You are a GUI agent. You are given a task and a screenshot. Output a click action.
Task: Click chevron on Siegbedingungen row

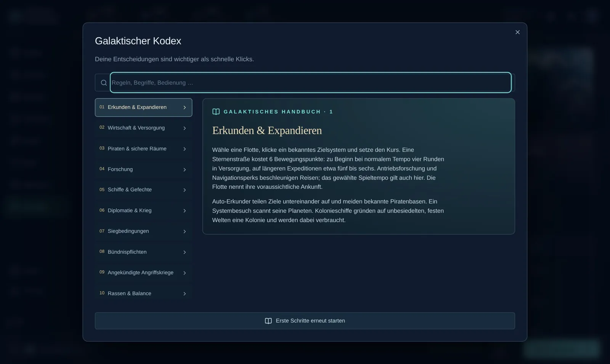tap(185, 231)
